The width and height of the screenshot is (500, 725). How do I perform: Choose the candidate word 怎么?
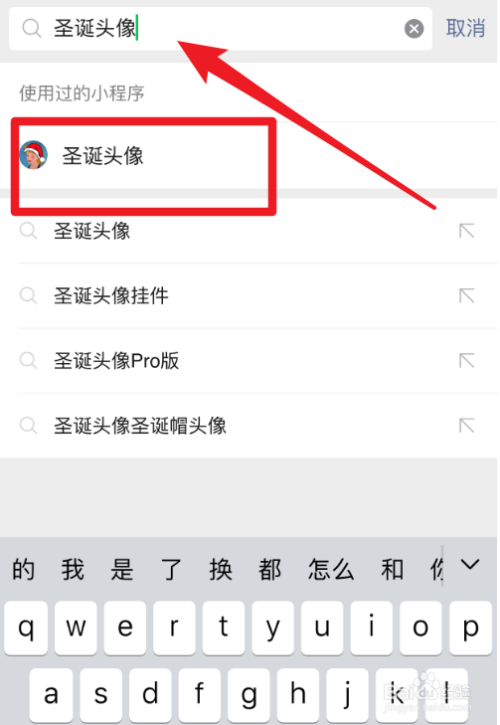point(331,569)
